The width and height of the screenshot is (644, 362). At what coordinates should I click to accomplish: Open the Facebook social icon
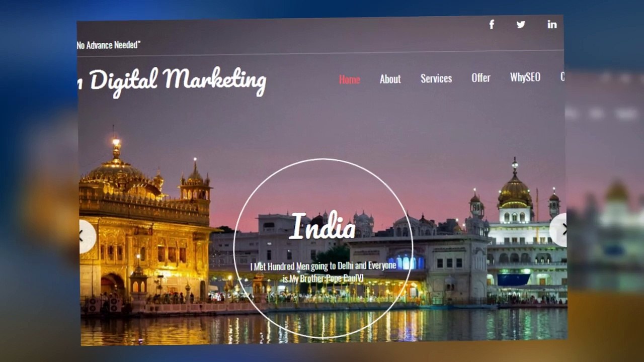pos(492,24)
